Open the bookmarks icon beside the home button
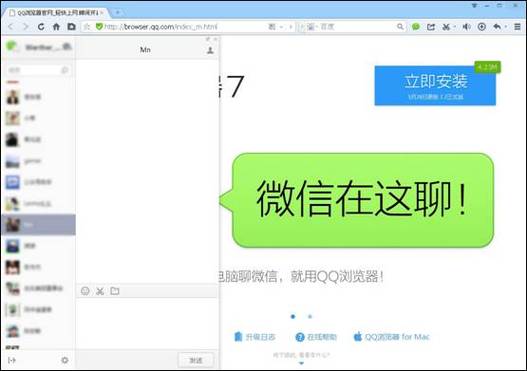 [x=71, y=27]
